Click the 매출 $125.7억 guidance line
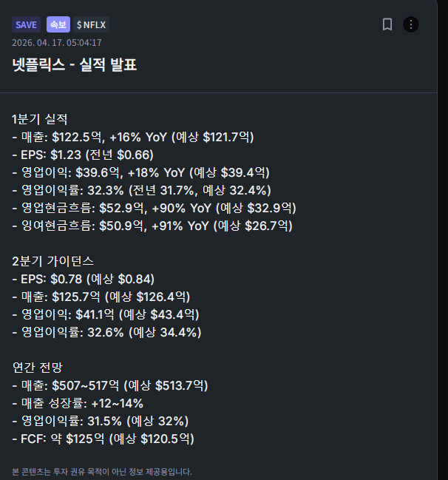 click(101, 297)
